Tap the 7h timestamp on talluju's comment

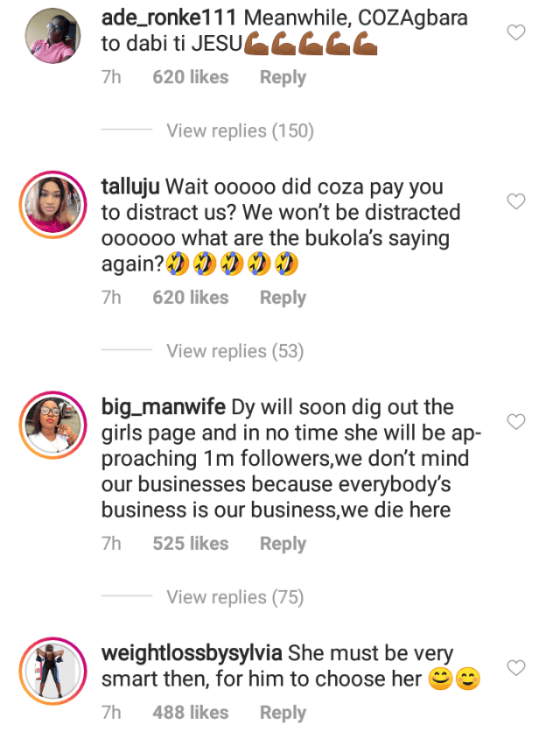[111, 297]
